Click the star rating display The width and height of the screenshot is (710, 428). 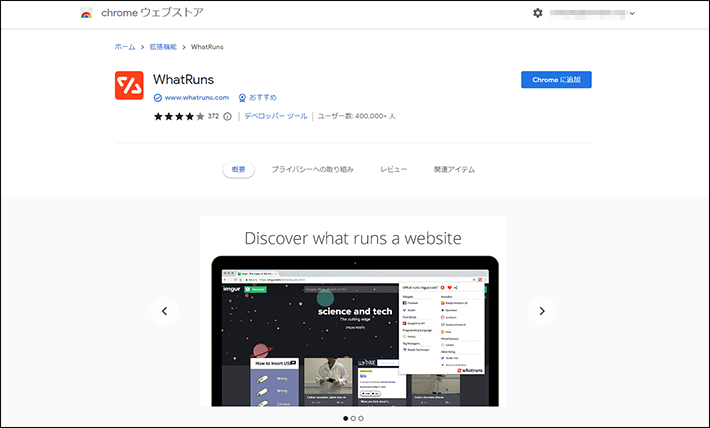coord(179,116)
